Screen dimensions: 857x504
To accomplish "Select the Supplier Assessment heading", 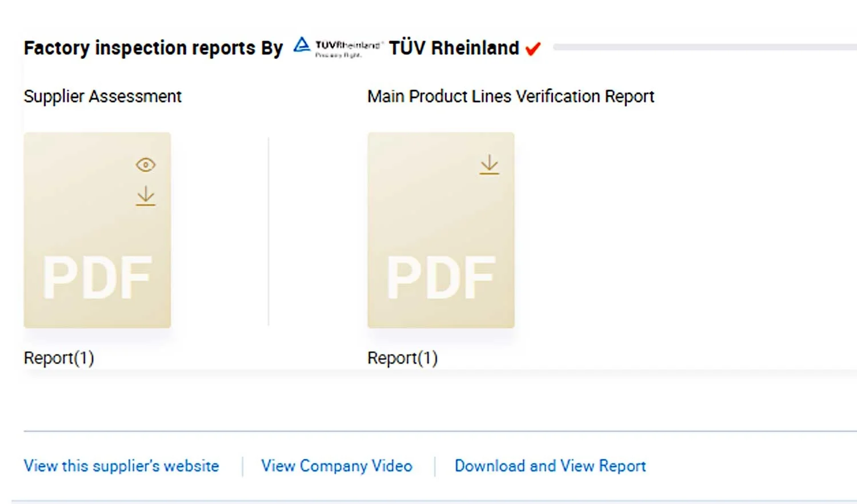I will pyautogui.click(x=102, y=96).
